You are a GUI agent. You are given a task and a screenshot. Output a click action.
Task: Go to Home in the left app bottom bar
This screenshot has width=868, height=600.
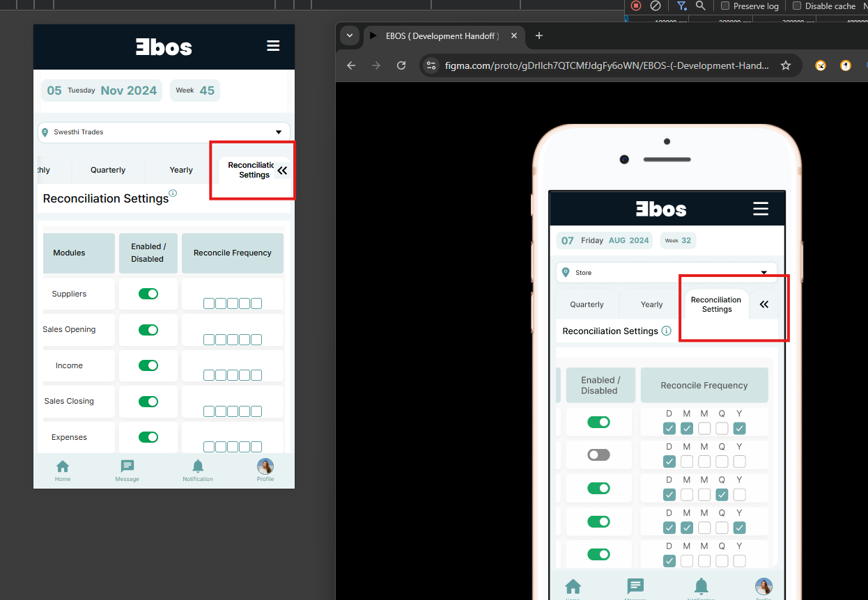[63, 471]
